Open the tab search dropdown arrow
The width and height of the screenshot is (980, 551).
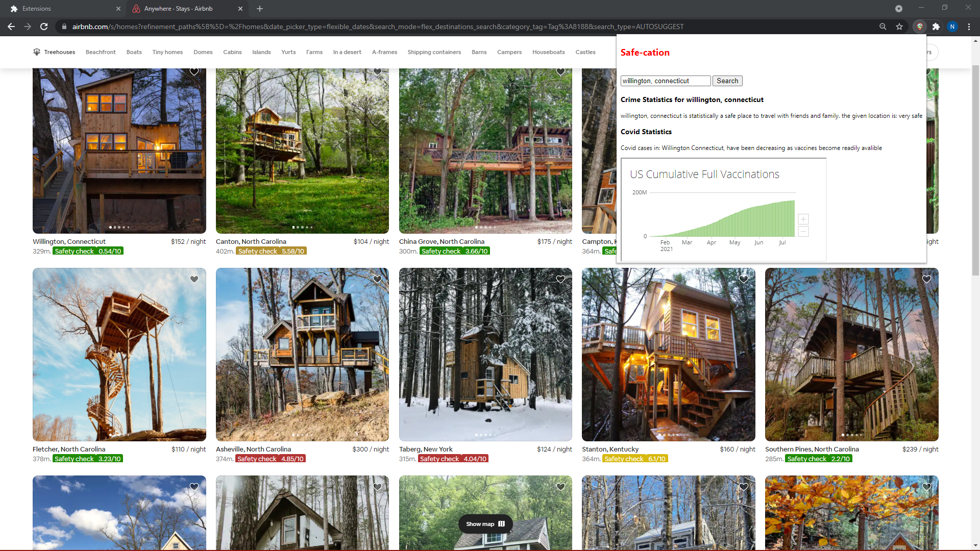click(x=898, y=9)
